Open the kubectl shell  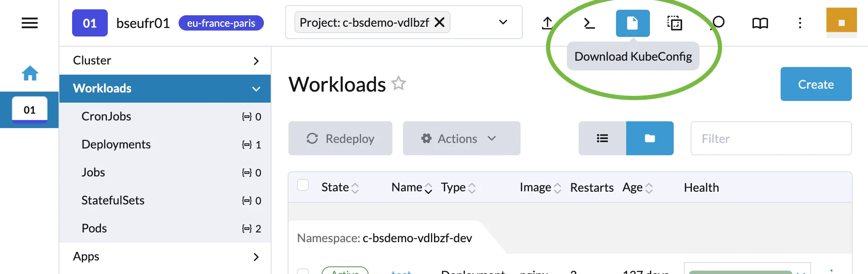[589, 23]
